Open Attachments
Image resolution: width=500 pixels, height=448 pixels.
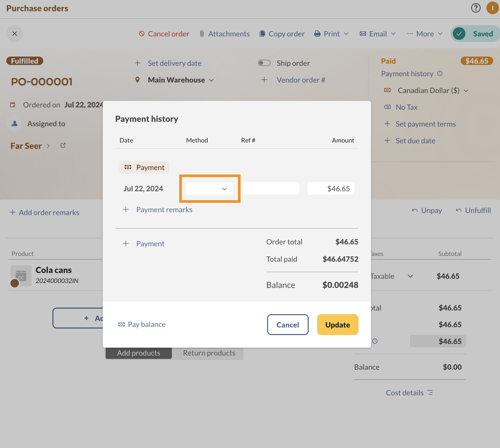coord(225,34)
